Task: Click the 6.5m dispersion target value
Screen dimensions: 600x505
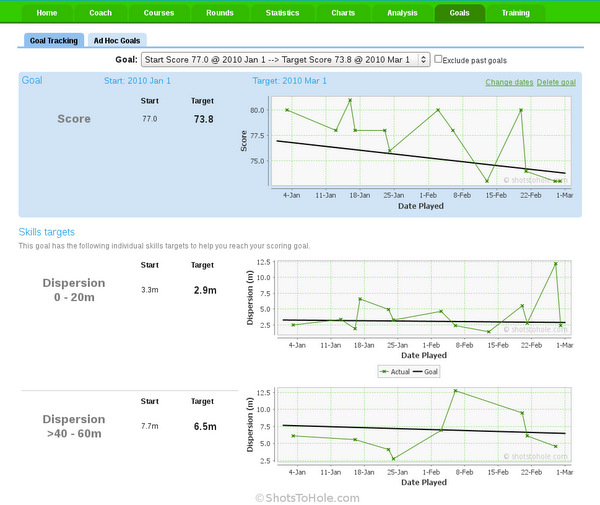Action: click(205, 427)
